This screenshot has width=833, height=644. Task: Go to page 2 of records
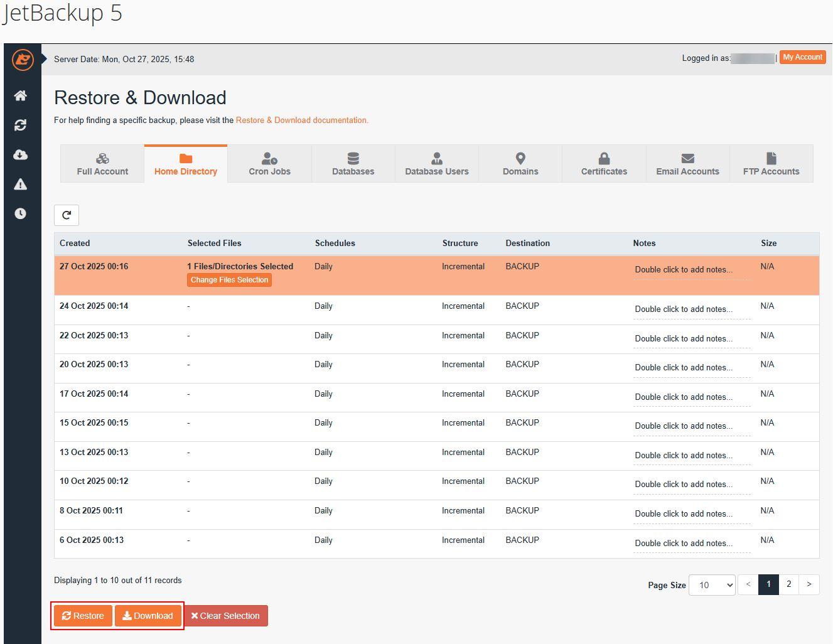click(x=788, y=584)
